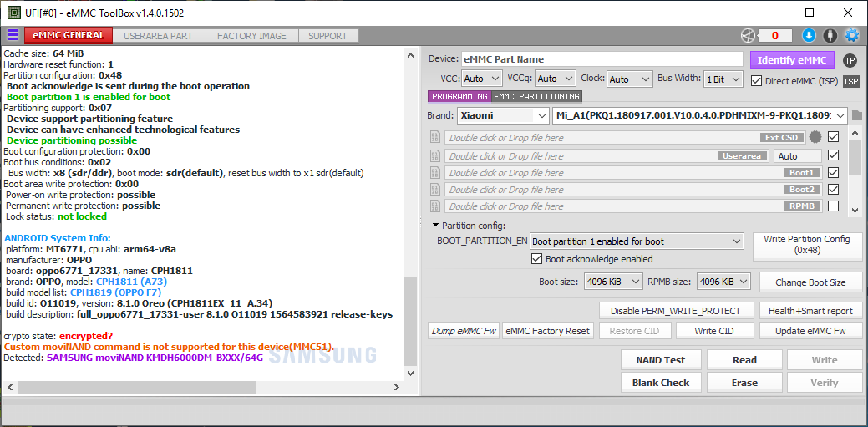868x427 pixels.
Task: Click Write Partition Config (0x48) button
Action: coord(807,247)
